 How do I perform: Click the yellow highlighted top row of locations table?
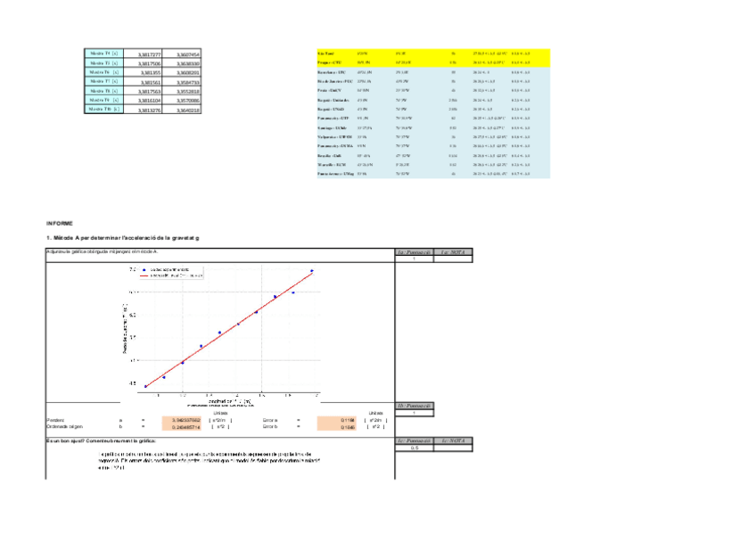click(433, 53)
